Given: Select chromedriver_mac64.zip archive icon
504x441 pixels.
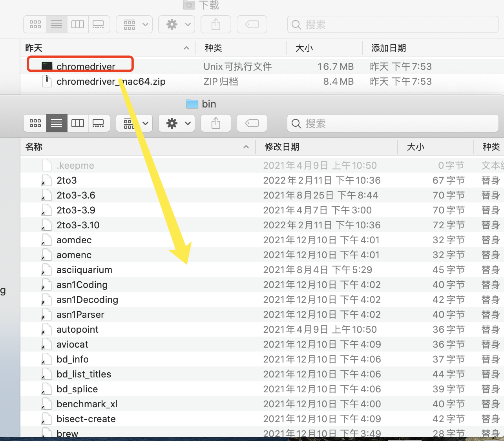Looking at the screenshot, I should click(x=47, y=81).
